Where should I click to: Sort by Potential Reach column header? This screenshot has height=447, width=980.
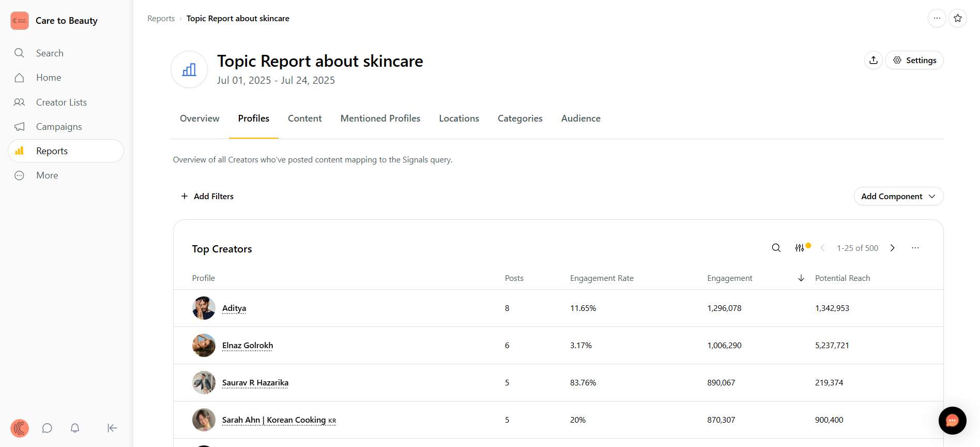click(x=843, y=278)
